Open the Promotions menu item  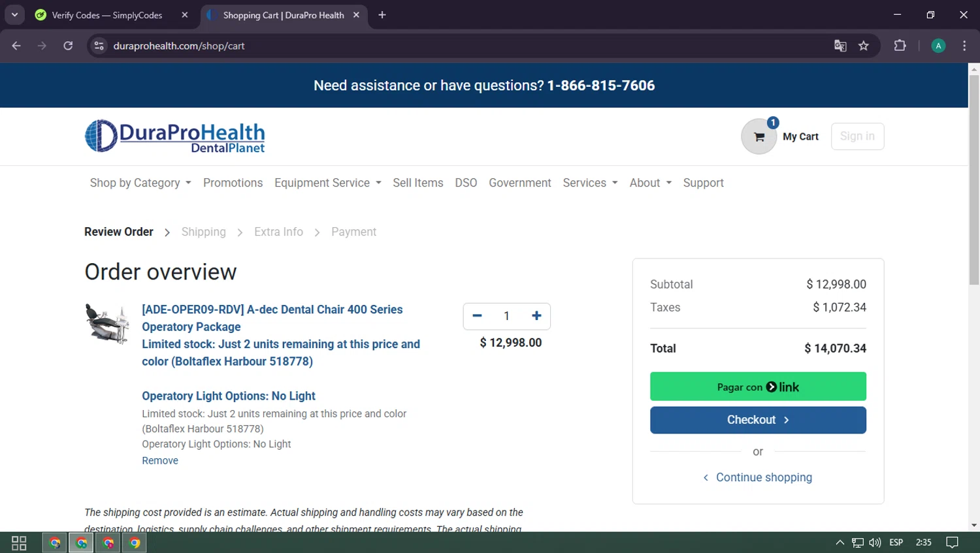tap(233, 183)
